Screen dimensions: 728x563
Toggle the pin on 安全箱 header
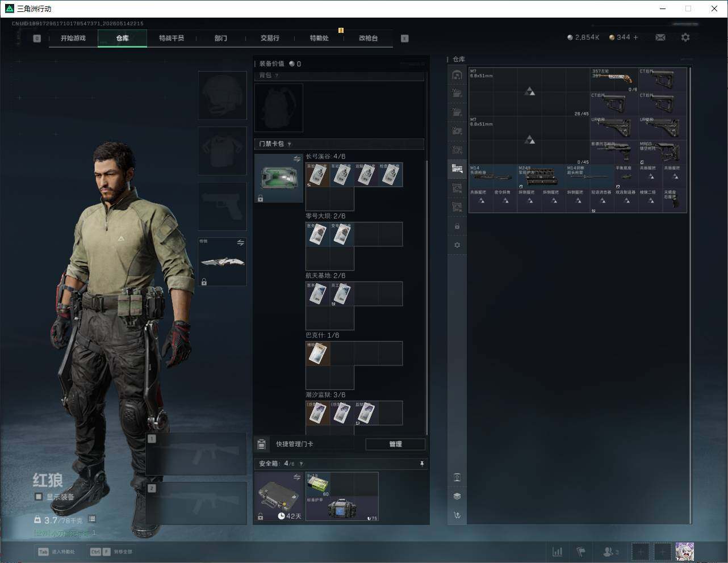[421, 464]
